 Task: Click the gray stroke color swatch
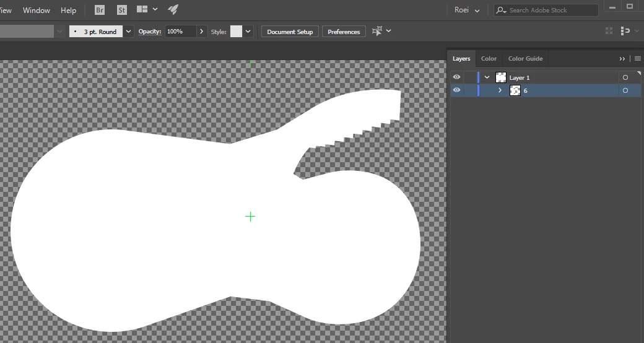27,31
